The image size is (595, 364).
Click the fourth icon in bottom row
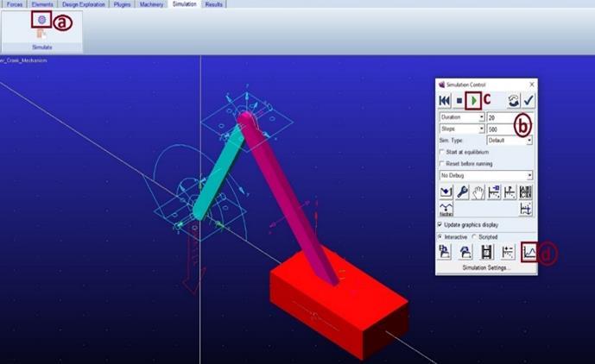(x=508, y=252)
